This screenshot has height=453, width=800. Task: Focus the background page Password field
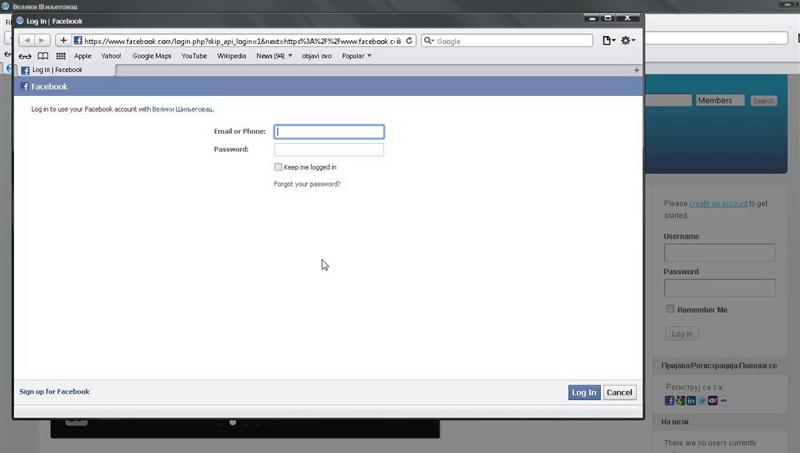[x=719, y=288]
